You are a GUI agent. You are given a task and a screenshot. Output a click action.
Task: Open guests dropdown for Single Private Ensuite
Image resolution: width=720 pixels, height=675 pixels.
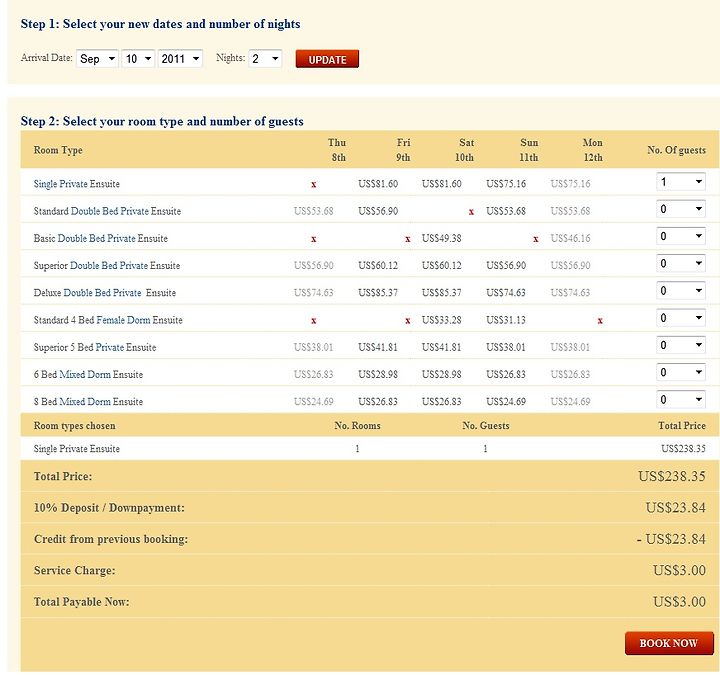tap(681, 182)
